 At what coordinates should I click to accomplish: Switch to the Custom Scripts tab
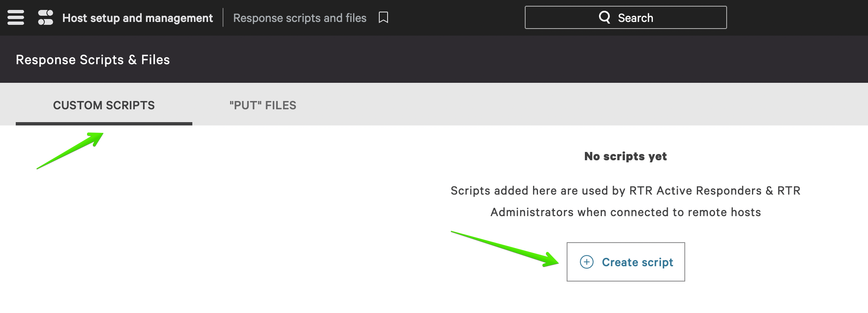tap(104, 105)
